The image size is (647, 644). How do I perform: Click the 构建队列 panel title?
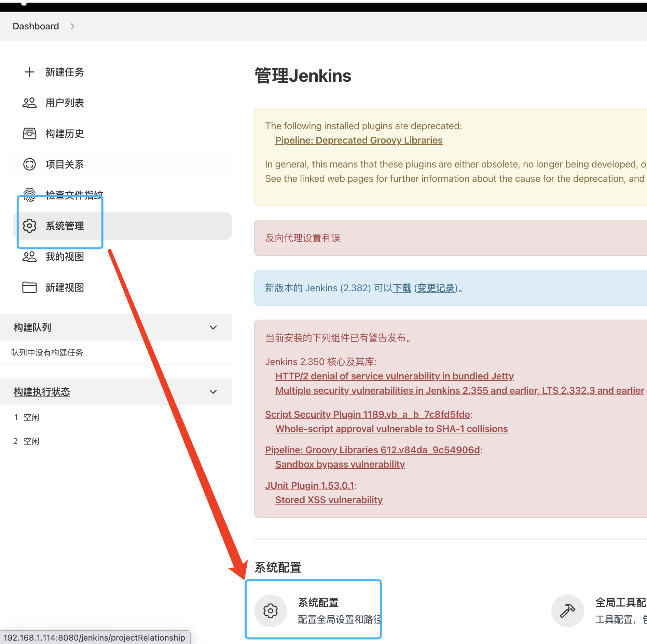coord(32,327)
